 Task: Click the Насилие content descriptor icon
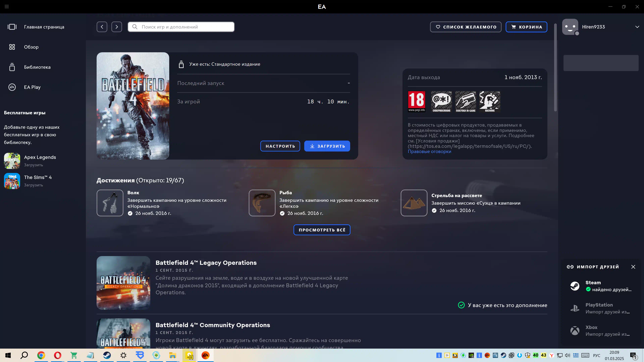(x=490, y=101)
